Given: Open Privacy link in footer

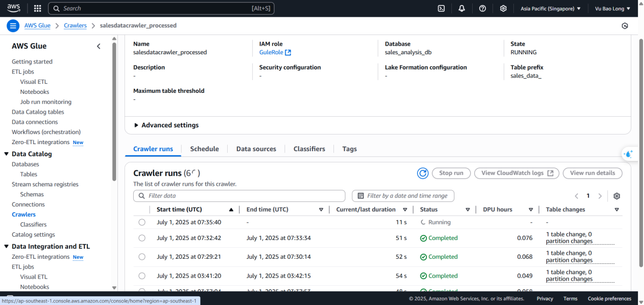Looking at the screenshot, I should [x=545, y=299].
